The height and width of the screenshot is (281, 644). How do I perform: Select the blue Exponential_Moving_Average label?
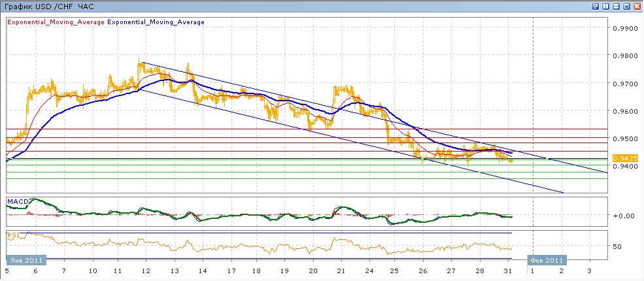(156, 22)
